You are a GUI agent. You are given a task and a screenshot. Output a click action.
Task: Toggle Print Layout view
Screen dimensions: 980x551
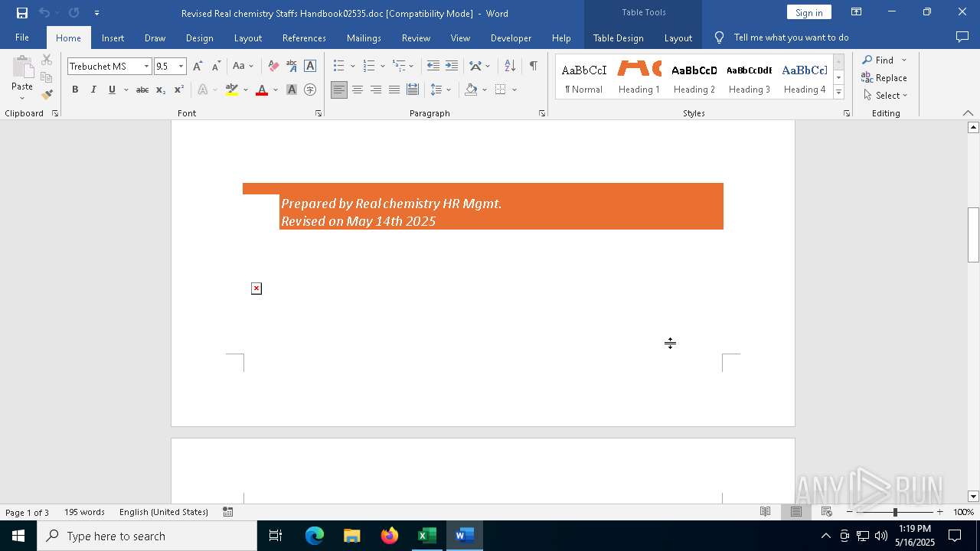point(795,512)
